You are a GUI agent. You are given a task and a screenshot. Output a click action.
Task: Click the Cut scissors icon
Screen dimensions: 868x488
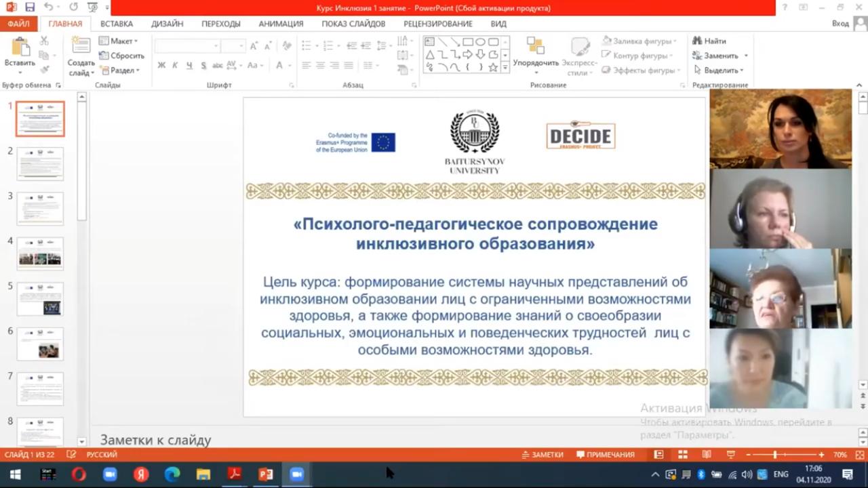pos(44,41)
